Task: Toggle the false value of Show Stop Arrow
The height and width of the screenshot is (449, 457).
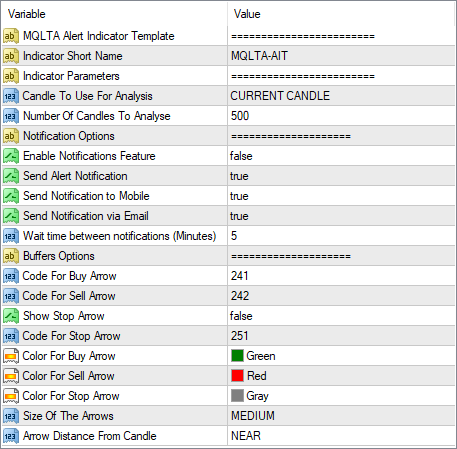Action: 241,316
